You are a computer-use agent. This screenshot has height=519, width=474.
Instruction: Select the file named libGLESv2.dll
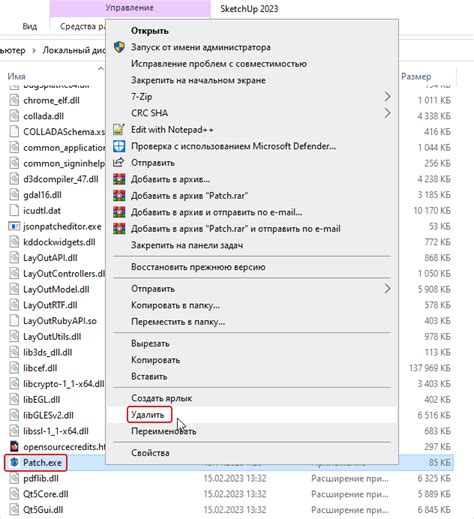pos(48,415)
